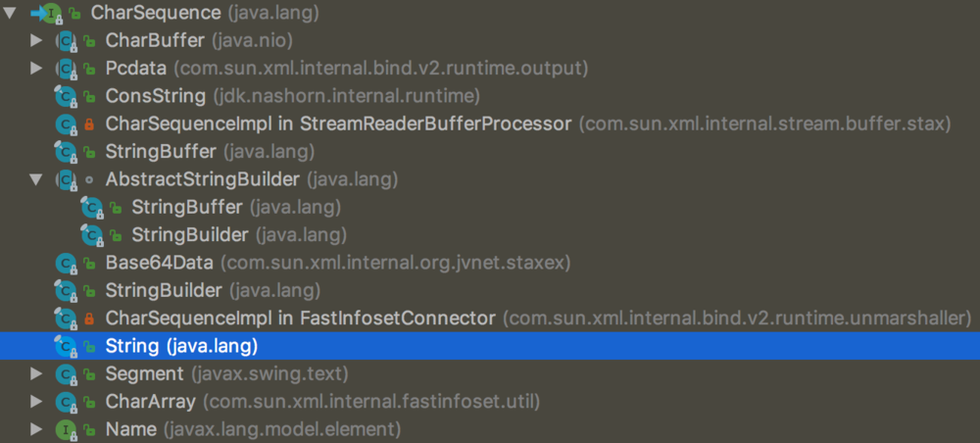The image size is (980, 443).
Task: Click the ConsString class icon
Action: pos(66,96)
